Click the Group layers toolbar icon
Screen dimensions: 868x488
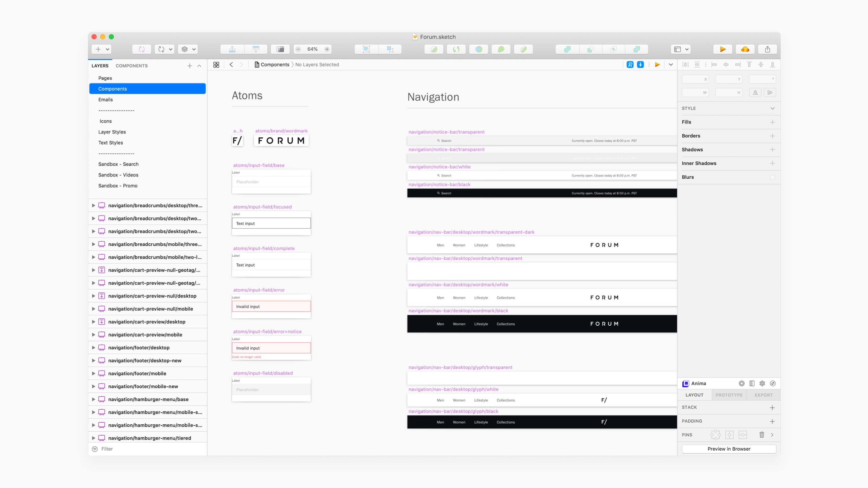(x=366, y=49)
